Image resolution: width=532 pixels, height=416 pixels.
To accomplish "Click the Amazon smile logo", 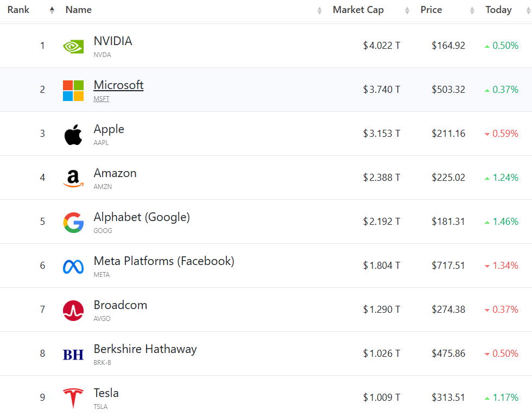I will pos(73,179).
